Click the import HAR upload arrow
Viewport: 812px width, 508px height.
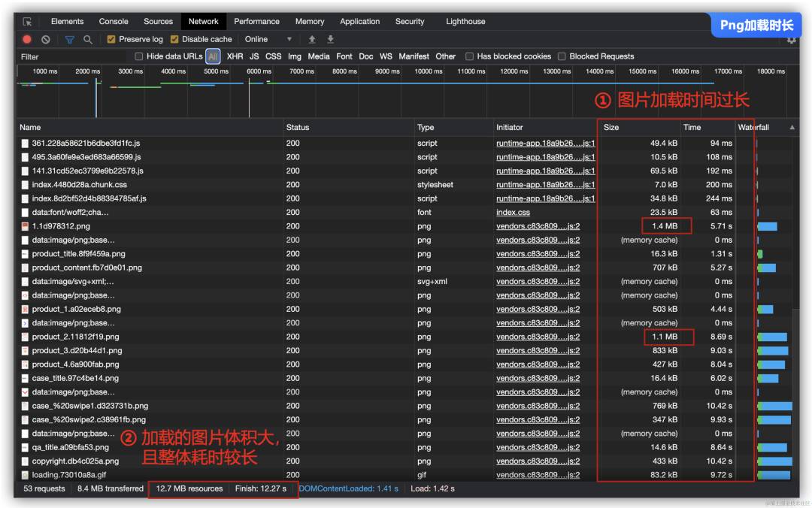312,39
